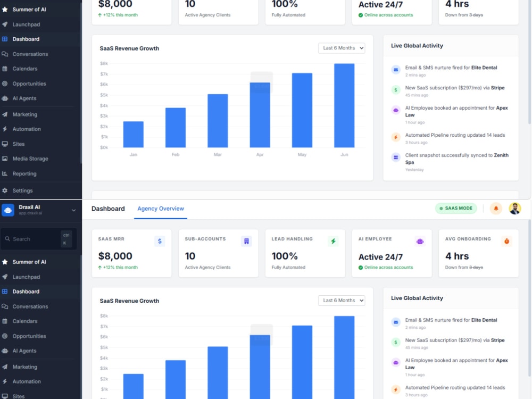532x399 pixels.
Task: Click the Apr axis label under the chart
Action: tap(260, 155)
